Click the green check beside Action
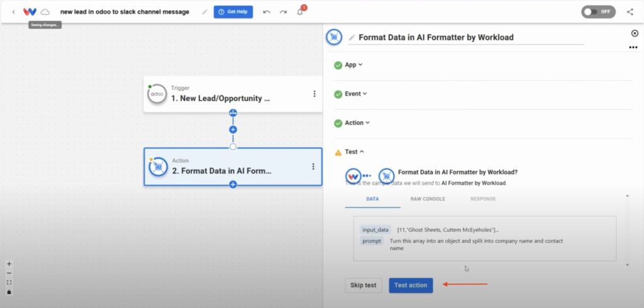The height and width of the screenshot is (308, 644). click(338, 123)
